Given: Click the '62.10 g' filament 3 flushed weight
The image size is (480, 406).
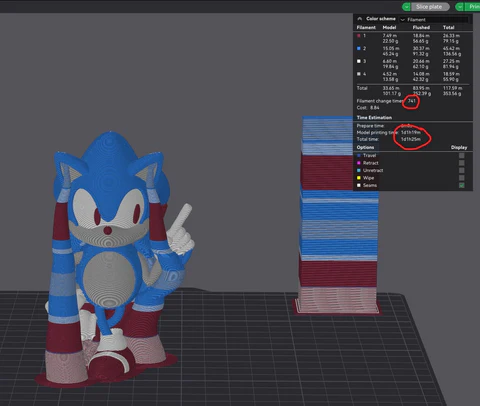Looking at the screenshot, I should (x=421, y=67).
